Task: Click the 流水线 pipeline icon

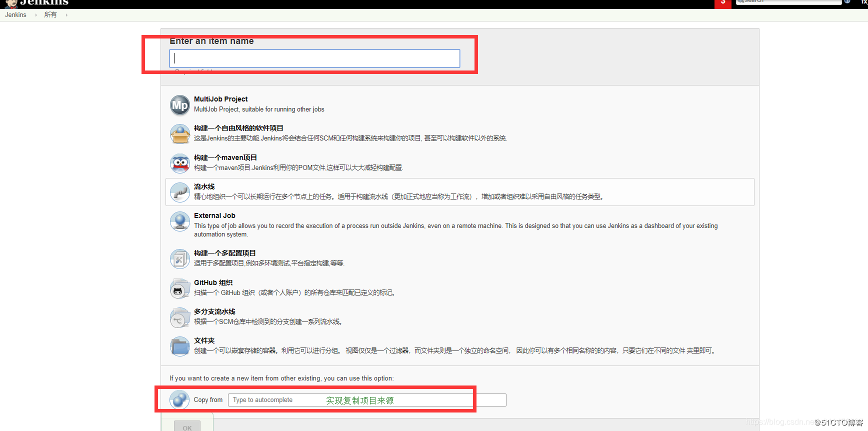Action: 180,192
